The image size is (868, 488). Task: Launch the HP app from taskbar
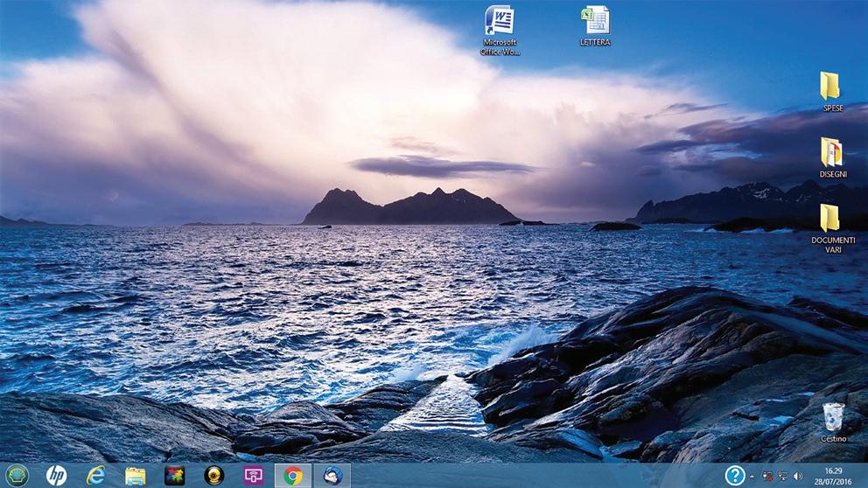tap(56, 475)
